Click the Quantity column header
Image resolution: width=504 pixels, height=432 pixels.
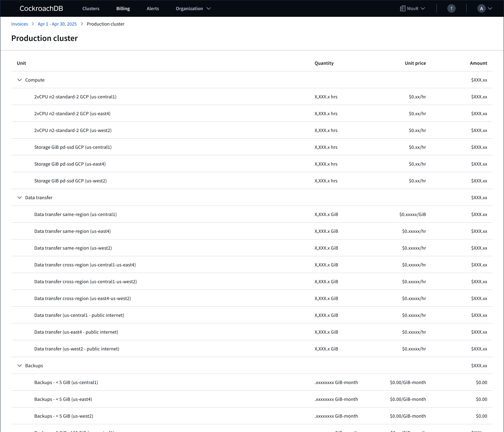coord(324,63)
